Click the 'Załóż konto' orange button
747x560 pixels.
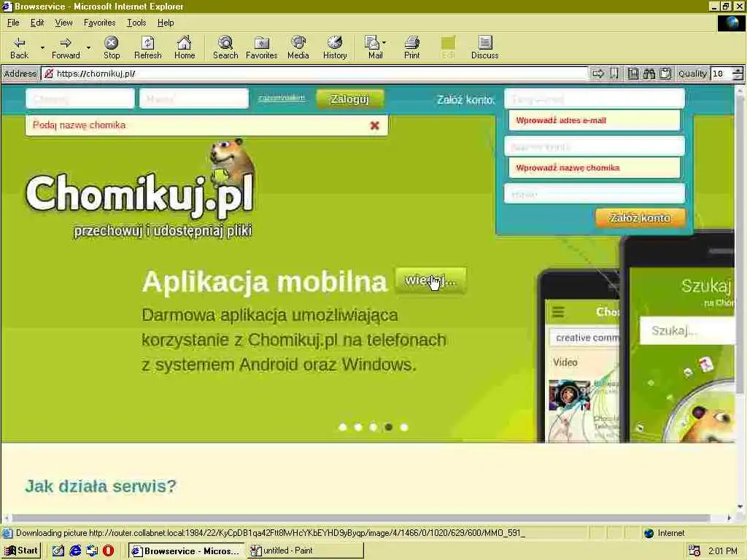pos(640,218)
